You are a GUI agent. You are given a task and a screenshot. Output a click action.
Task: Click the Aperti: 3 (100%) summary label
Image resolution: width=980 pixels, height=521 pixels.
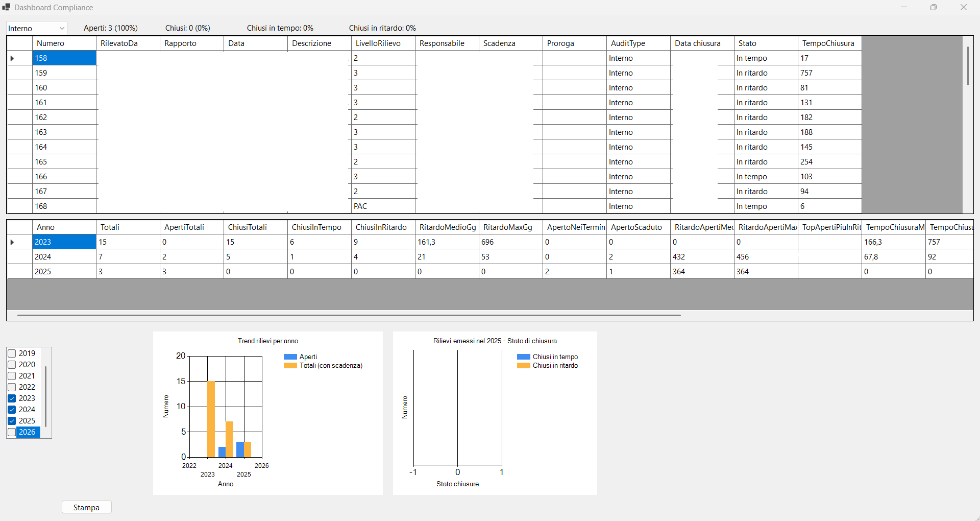pyautogui.click(x=111, y=28)
